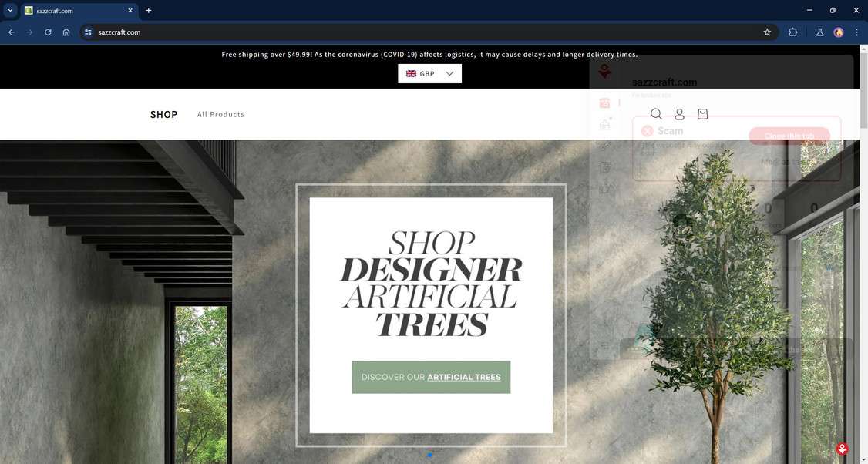Open the All Products menu item
868x464 pixels.
pos(220,114)
